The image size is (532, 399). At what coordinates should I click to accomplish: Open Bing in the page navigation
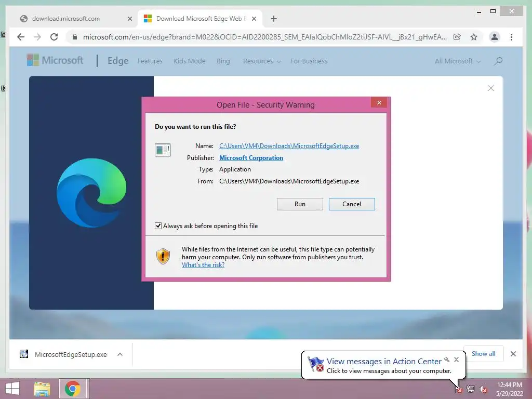tap(223, 61)
